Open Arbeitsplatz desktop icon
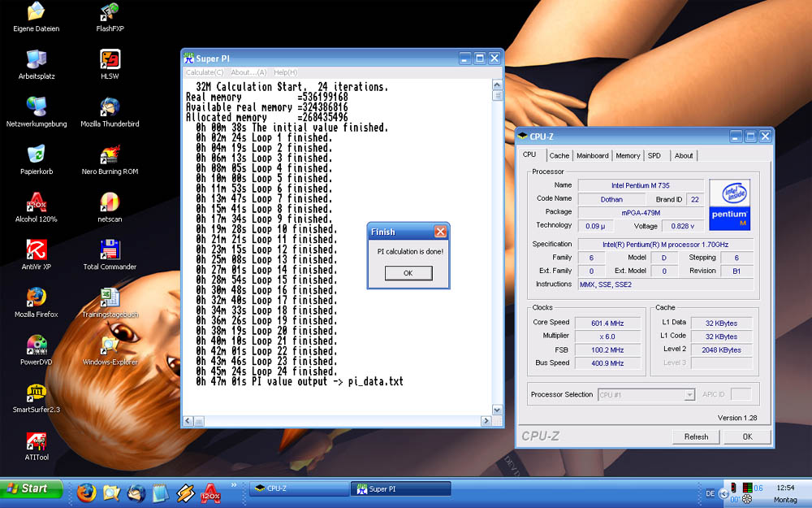Viewport: 812px width, 508px height. pyautogui.click(x=37, y=64)
